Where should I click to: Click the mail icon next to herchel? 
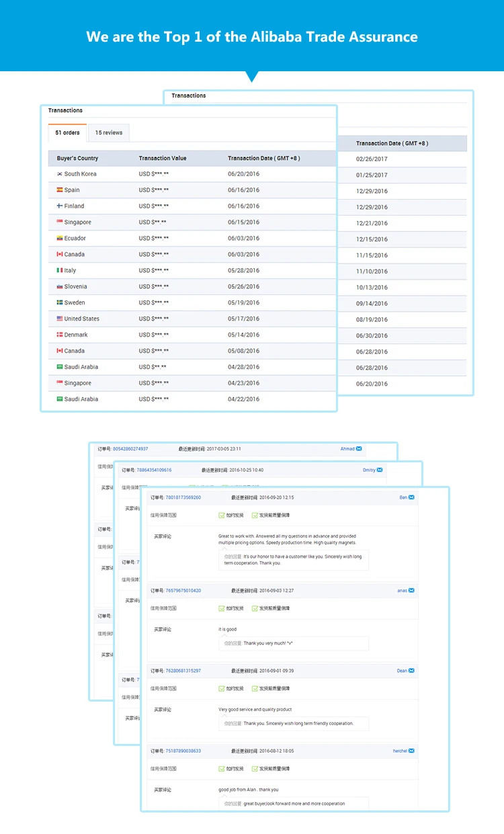pyautogui.click(x=411, y=751)
